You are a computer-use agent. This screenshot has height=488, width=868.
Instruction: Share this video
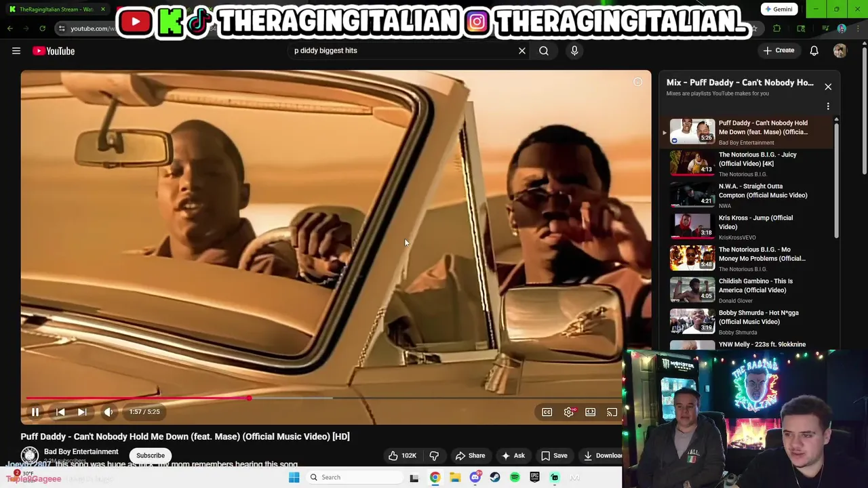click(470, 456)
